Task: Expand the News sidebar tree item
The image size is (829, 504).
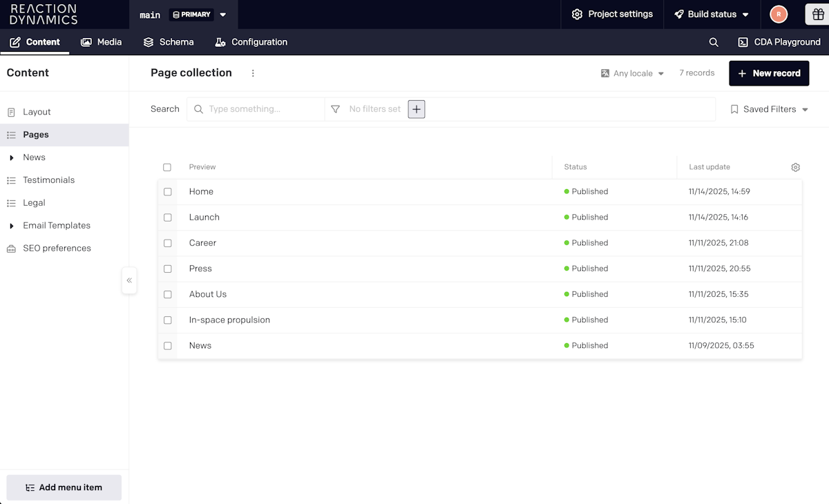Action: (x=12, y=157)
